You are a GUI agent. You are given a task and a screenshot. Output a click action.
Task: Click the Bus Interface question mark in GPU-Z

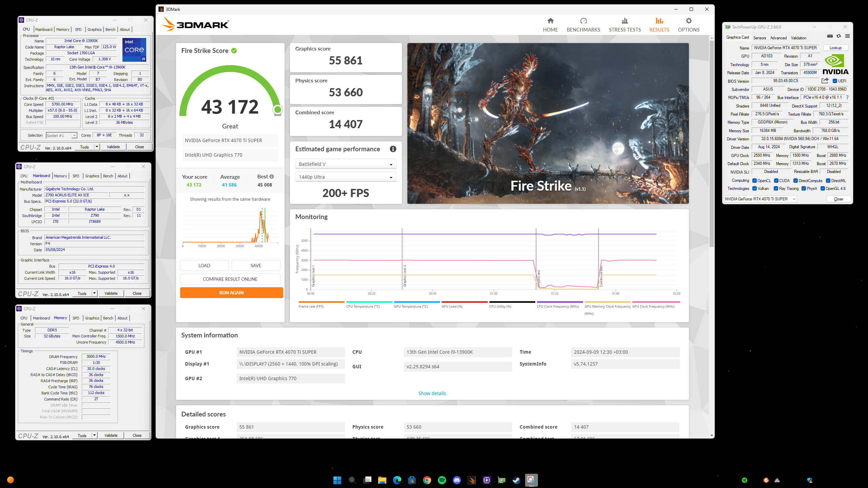click(x=847, y=97)
